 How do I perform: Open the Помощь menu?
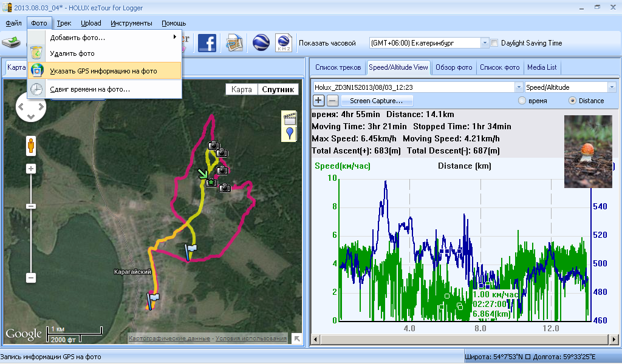[x=174, y=23]
